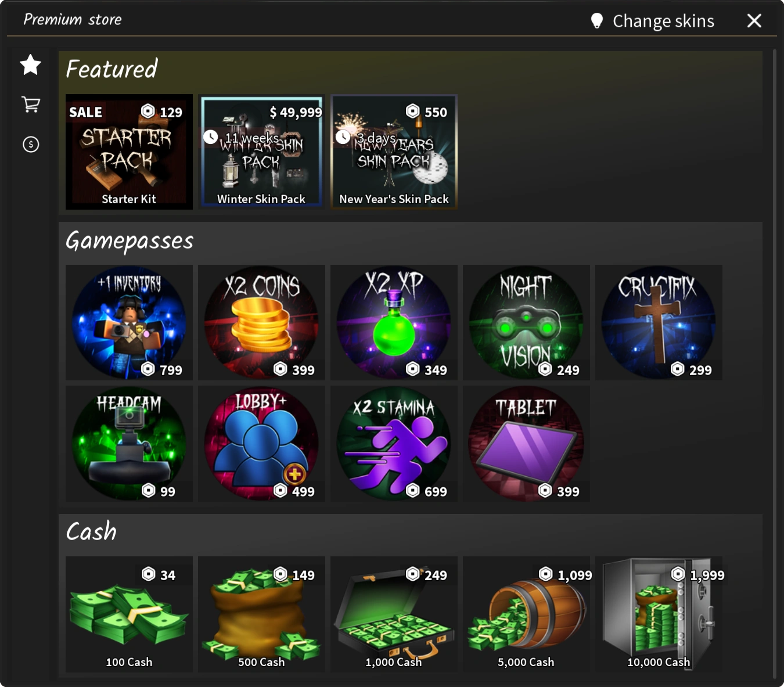The width and height of the screenshot is (784, 687).
Task: Select the X2 Stamina gamepass
Action: 394,444
